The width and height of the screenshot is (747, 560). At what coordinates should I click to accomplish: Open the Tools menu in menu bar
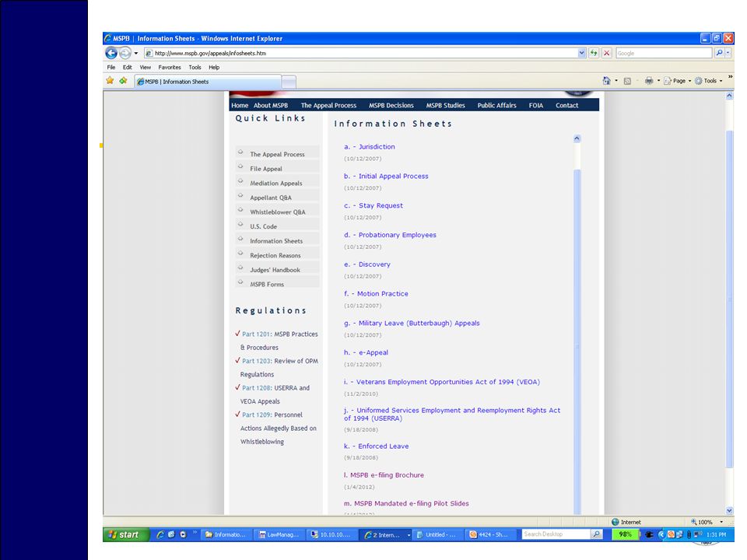pos(195,67)
